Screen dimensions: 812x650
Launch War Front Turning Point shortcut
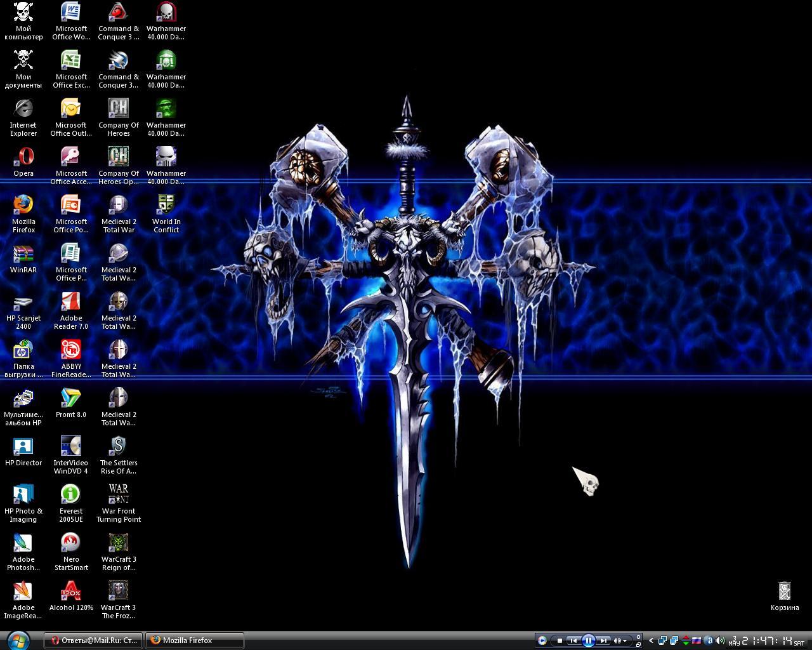[x=119, y=503]
